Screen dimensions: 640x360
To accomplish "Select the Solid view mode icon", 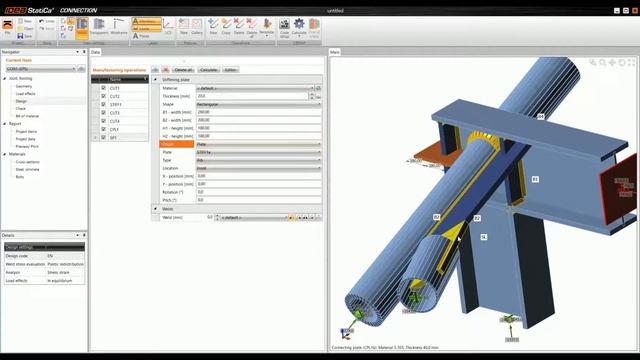I will coord(82,28).
